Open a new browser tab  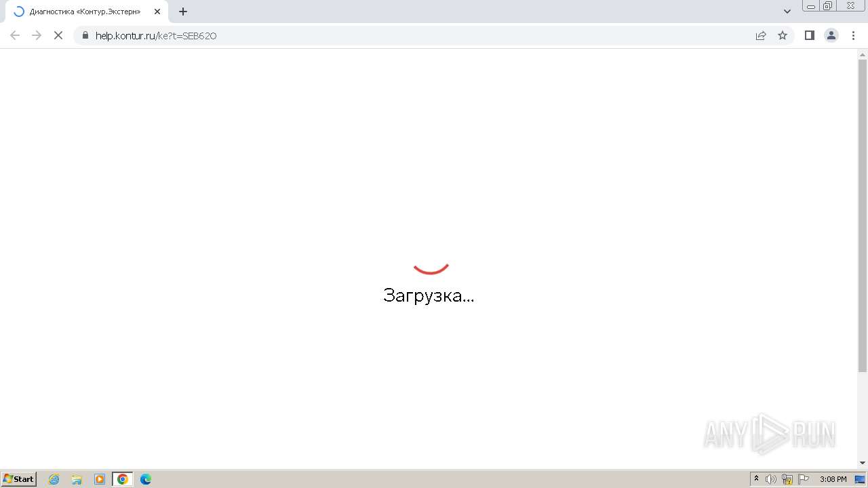pyautogui.click(x=183, y=12)
